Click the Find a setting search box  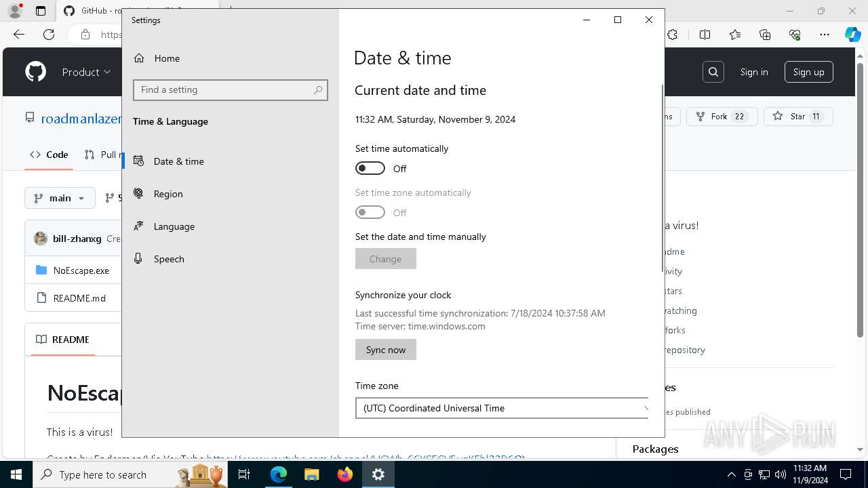point(231,89)
